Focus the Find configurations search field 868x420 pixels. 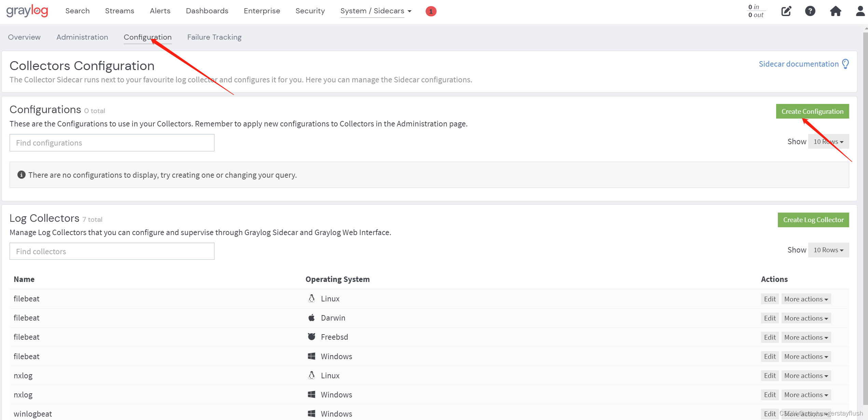[x=112, y=143]
